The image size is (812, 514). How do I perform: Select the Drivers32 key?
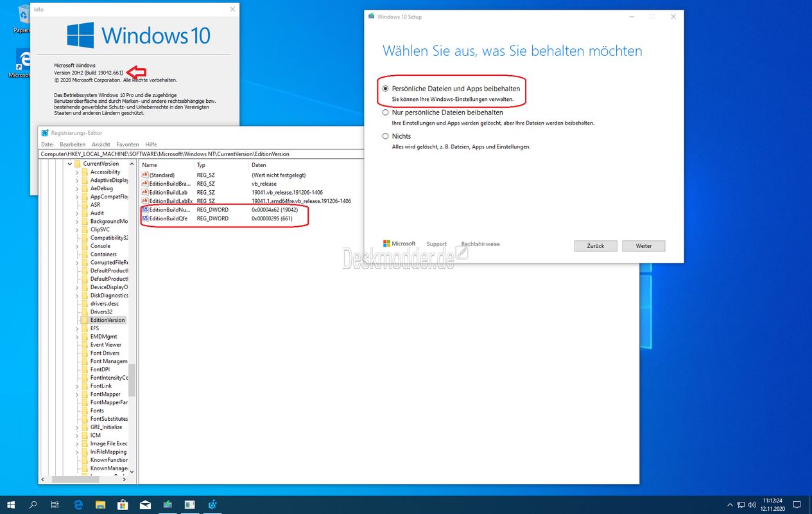point(101,312)
